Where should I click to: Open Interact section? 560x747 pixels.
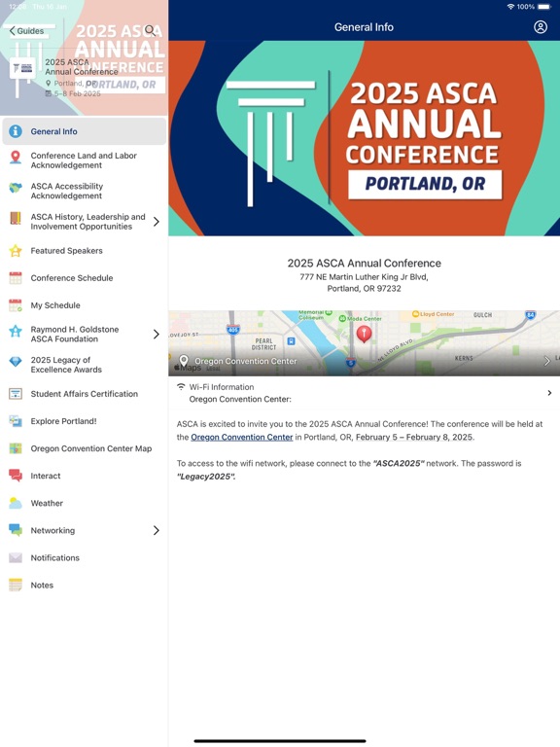(x=85, y=476)
